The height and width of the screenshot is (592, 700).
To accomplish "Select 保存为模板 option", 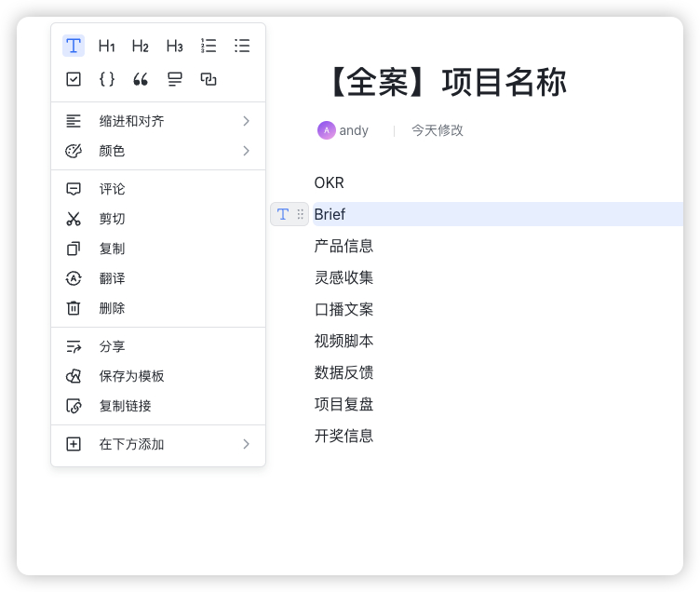I will [158, 376].
